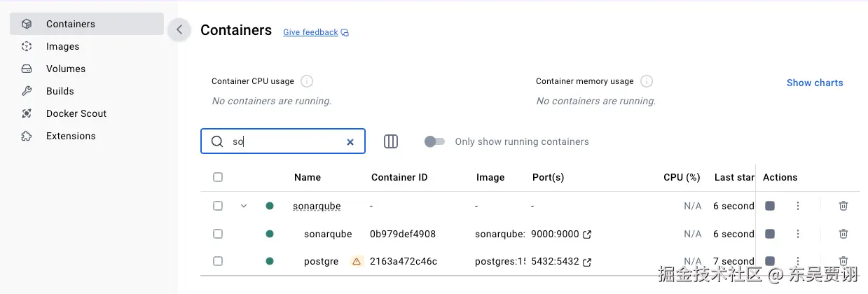Tick the sonarqube group row checkbox
The width and height of the screenshot is (868, 294).
[218, 206]
